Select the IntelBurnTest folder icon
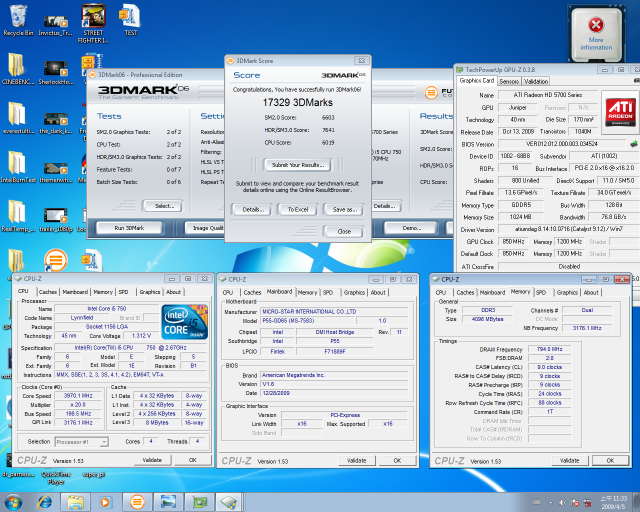 18,167
